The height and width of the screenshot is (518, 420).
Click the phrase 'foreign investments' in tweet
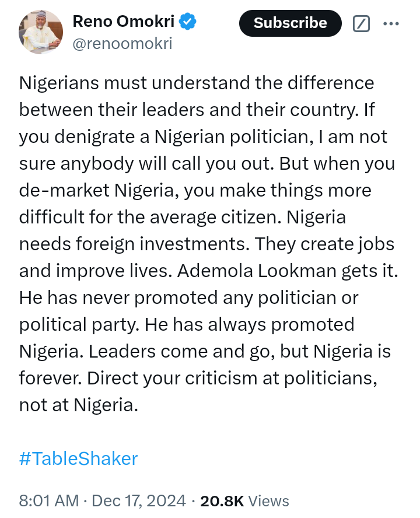pos(161,244)
